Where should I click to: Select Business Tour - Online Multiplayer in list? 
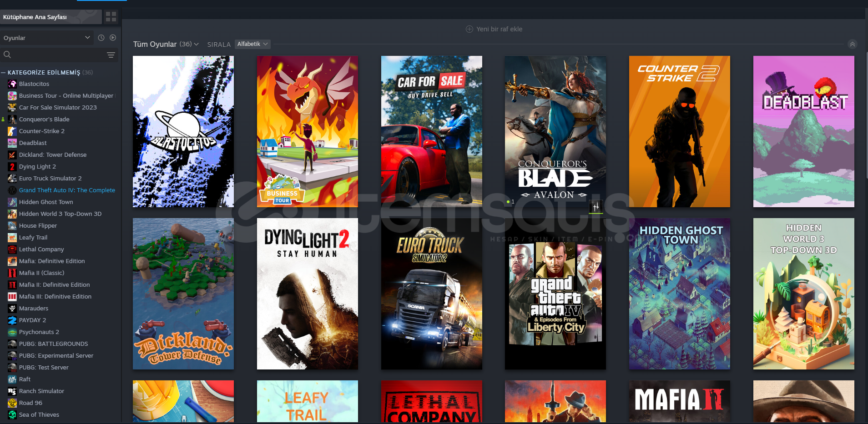tap(66, 95)
